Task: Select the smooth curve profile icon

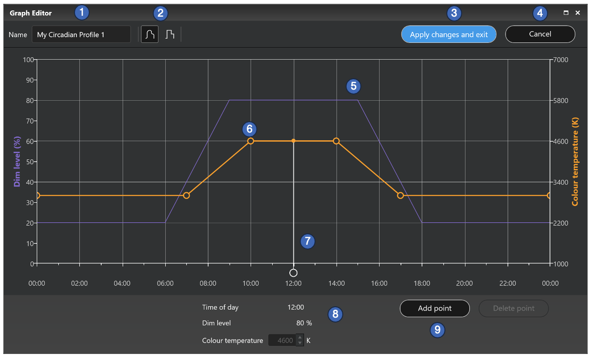Action: pyautogui.click(x=149, y=34)
